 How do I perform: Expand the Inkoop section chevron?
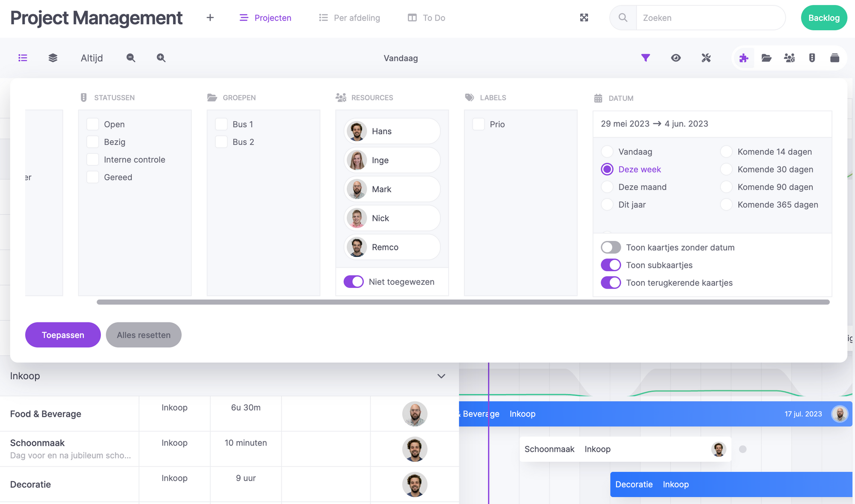441,375
